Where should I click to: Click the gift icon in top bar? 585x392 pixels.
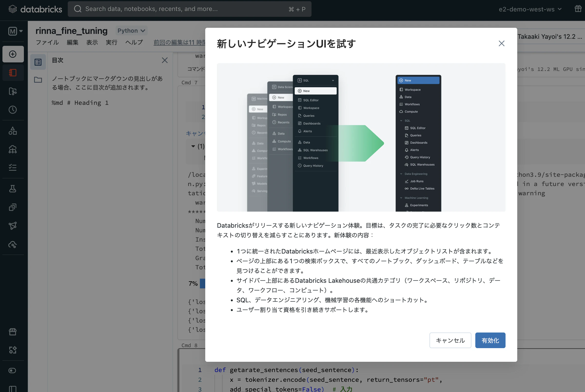pos(578,9)
